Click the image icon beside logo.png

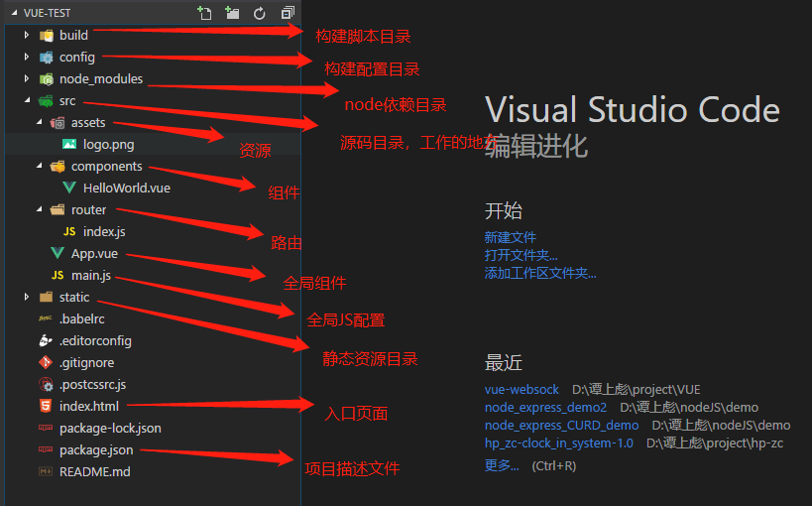point(69,144)
